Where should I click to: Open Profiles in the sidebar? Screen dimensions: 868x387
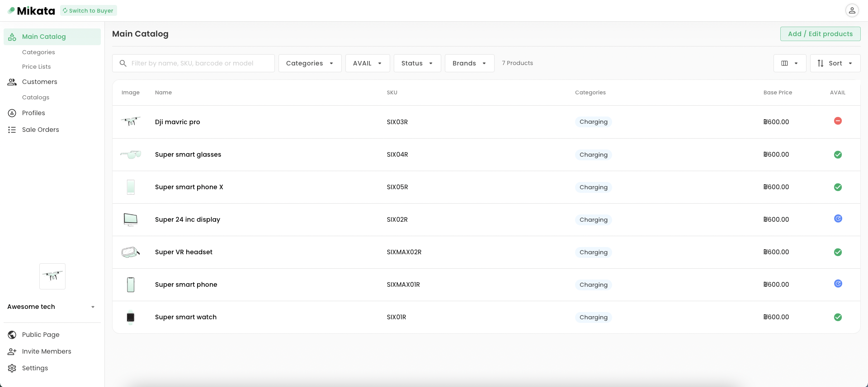[x=33, y=113]
